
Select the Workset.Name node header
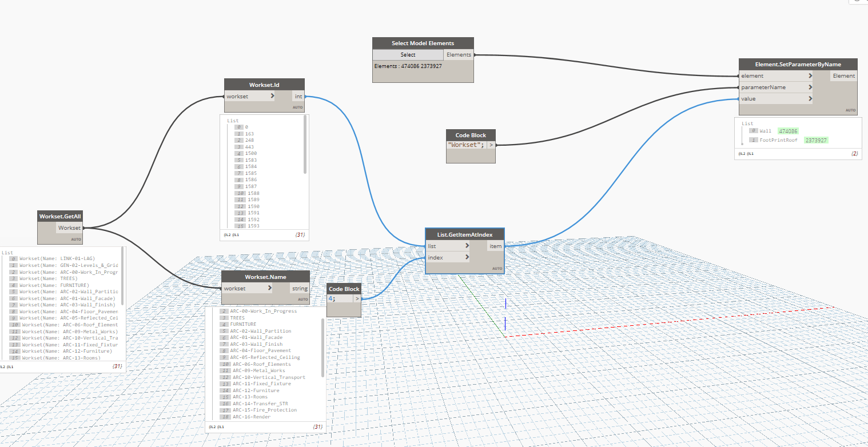tap(265, 277)
